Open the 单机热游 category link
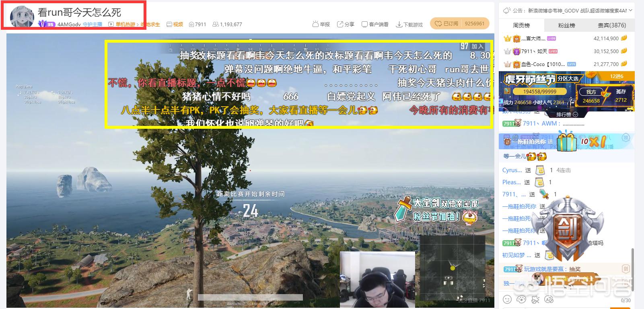 coord(126,25)
